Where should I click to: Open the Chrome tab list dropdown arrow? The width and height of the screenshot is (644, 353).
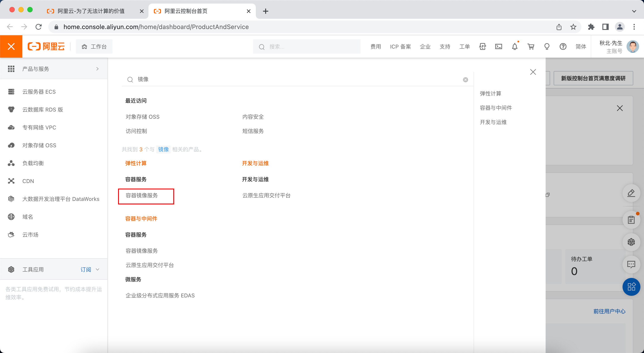point(634,11)
